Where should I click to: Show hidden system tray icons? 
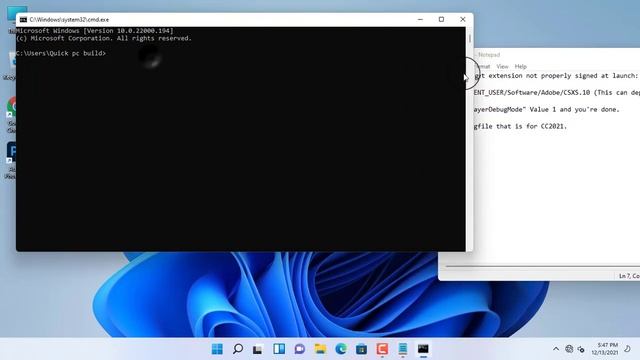point(556,349)
